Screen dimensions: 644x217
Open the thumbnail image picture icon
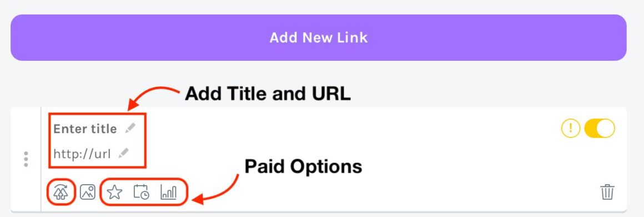(x=88, y=192)
